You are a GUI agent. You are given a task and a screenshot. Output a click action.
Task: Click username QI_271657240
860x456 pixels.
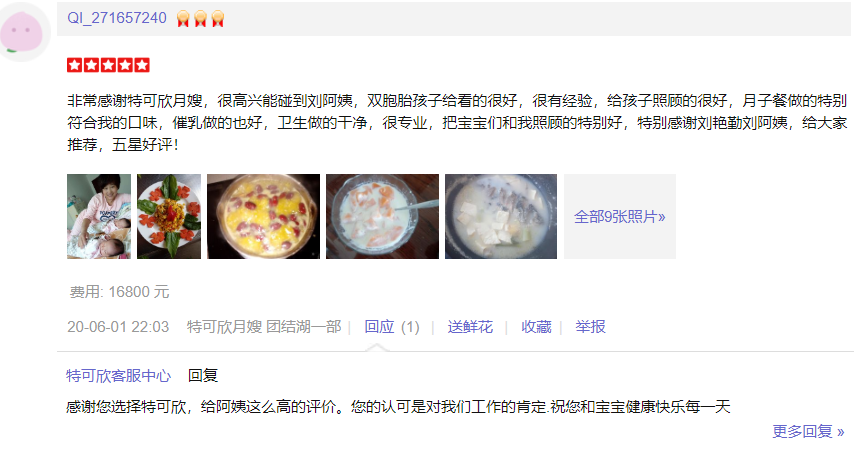pyautogui.click(x=117, y=18)
